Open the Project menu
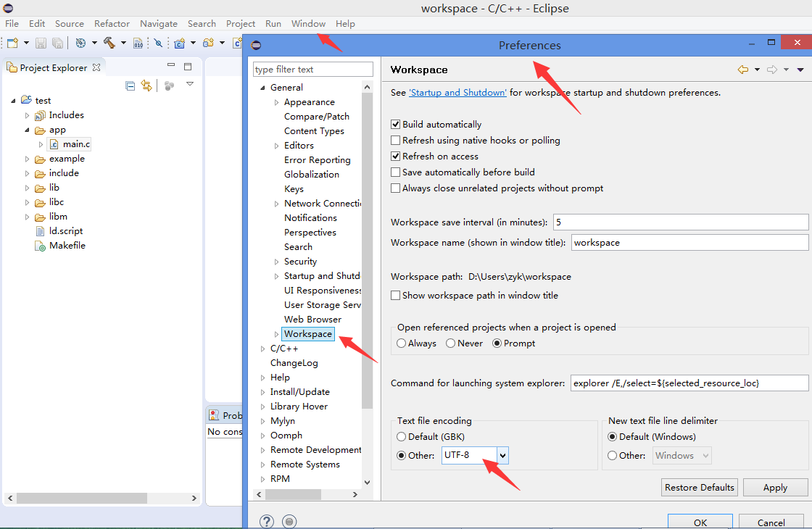Image resolution: width=812 pixels, height=529 pixels. pos(241,24)
